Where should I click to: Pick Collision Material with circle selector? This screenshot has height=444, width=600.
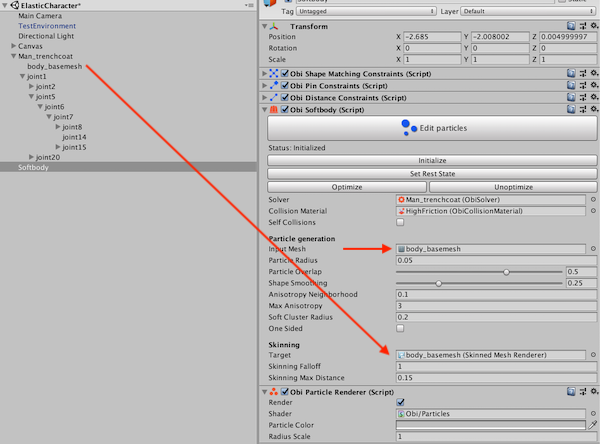(593, 211)
